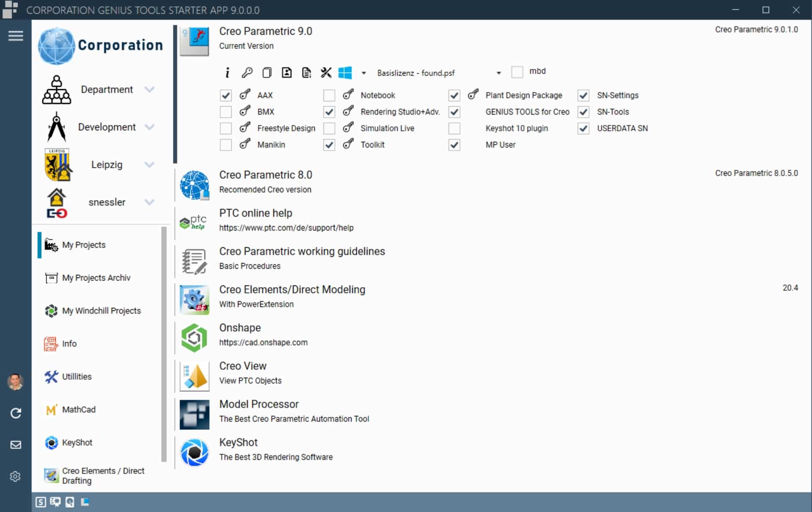Click the Creo Parametric working guidelines title
This screenshot has height=512, width=812.
[x=302, y=251]
